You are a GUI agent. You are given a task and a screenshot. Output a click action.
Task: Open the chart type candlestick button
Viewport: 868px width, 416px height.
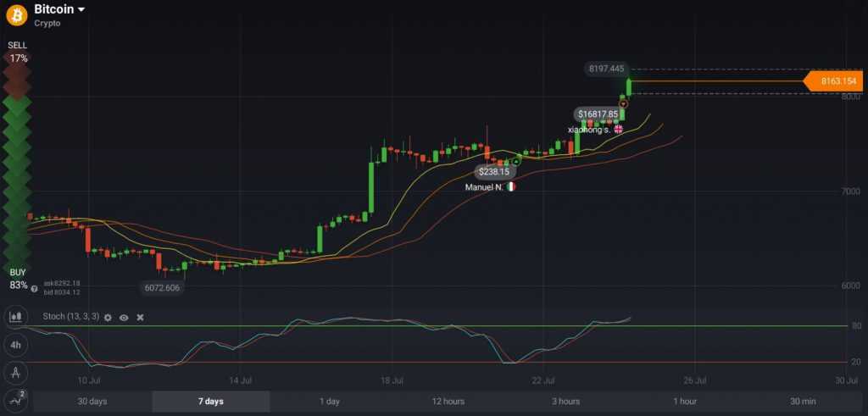tap(16, 317)
